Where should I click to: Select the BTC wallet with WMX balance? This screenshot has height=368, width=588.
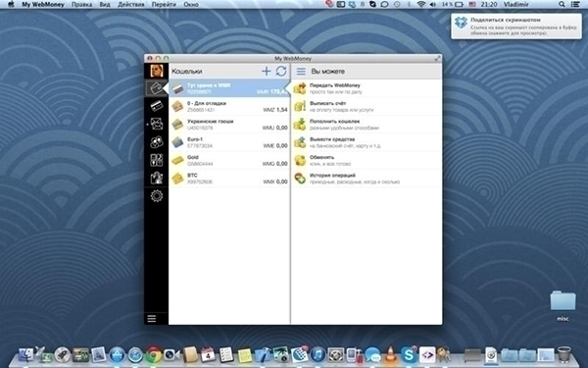point(229,179)
